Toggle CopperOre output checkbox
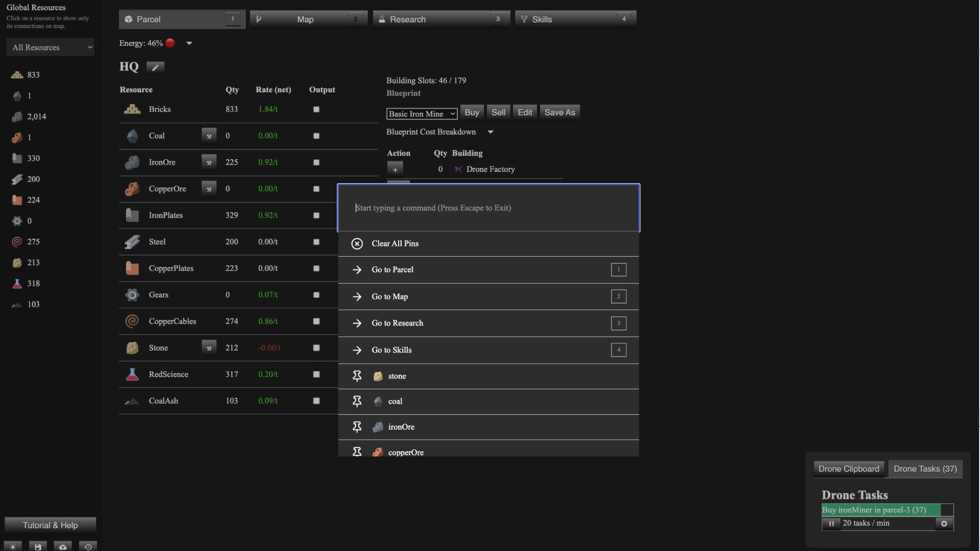The image size is (980, 551). [x=316, y=189]
